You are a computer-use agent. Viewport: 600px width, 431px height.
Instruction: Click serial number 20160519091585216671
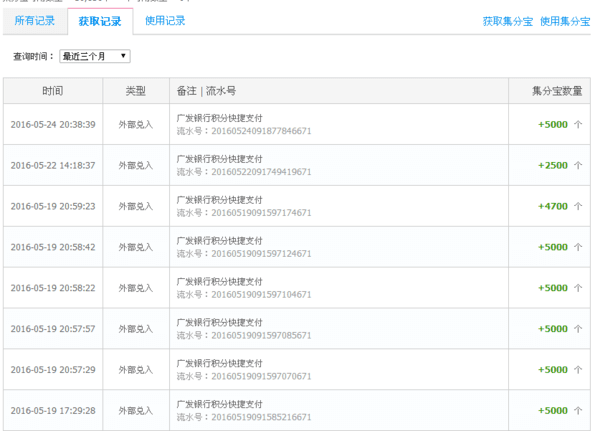pos(261,417)
